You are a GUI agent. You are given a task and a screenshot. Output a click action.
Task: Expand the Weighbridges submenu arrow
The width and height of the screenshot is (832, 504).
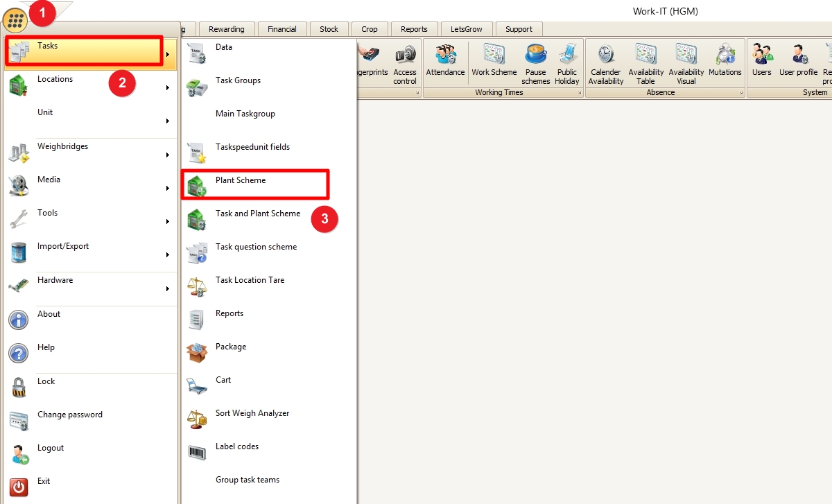[168, 155]
